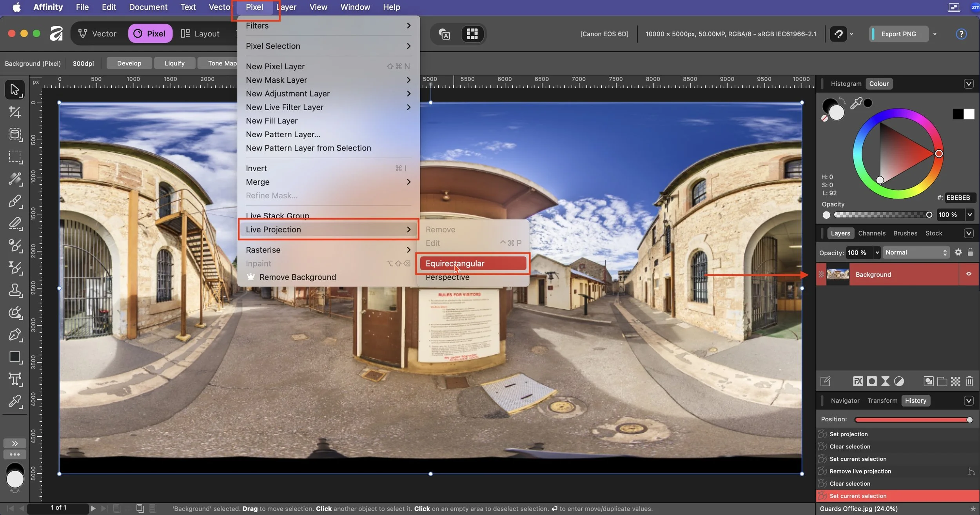Select the Paint Brush tool

(x=15, y=201)
